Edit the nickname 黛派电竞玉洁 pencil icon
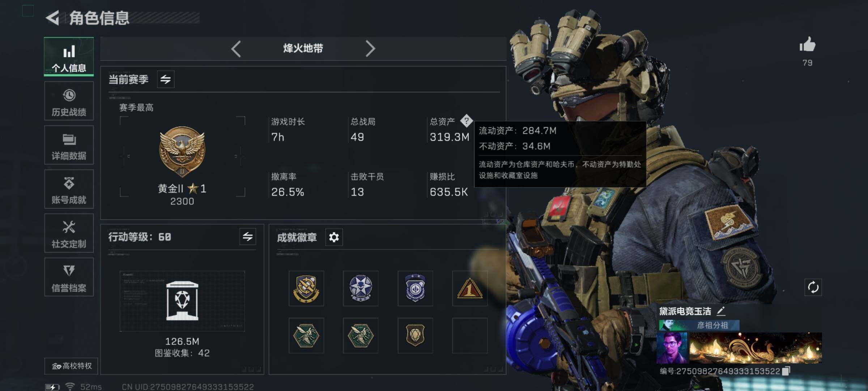The image size is (868, 391). coord(721,311)
